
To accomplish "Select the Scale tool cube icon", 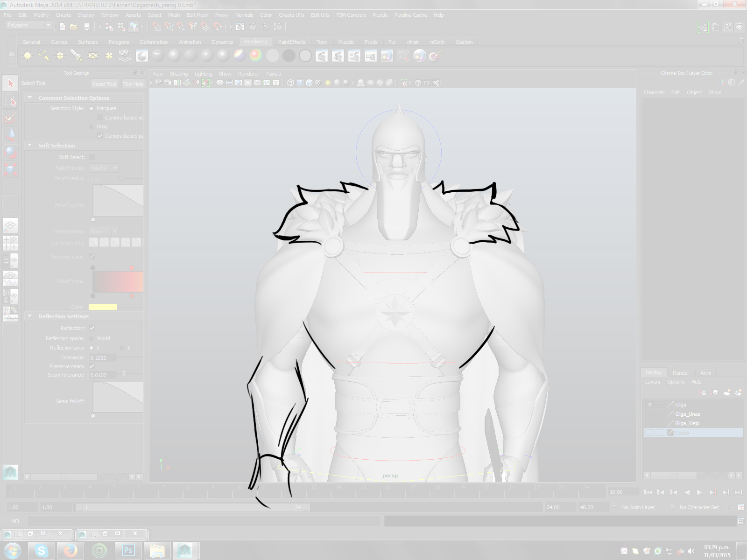I will click(x=10, y=169).
